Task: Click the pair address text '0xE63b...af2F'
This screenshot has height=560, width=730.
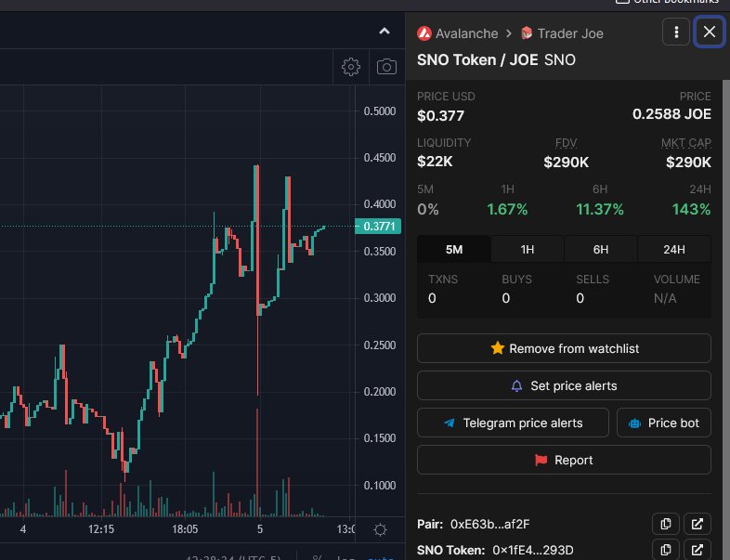Action: click(x=489, y=525)
